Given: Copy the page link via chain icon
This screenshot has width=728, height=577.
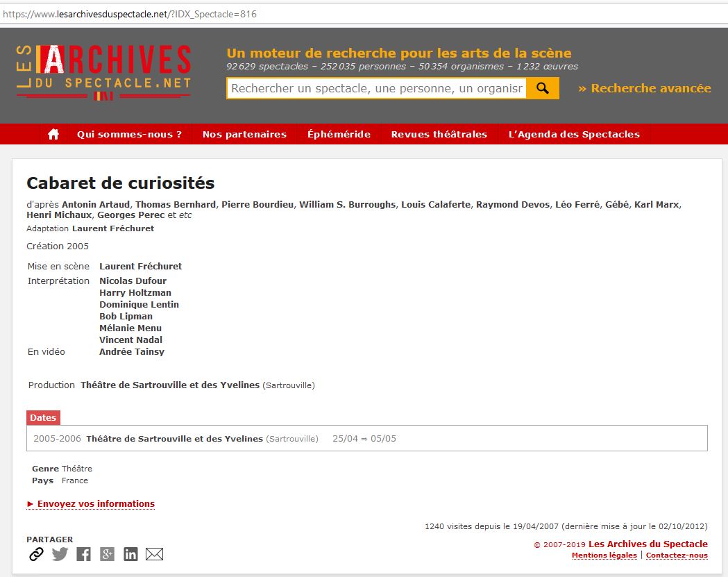Looking at the screenshot, I should (36, 554).
